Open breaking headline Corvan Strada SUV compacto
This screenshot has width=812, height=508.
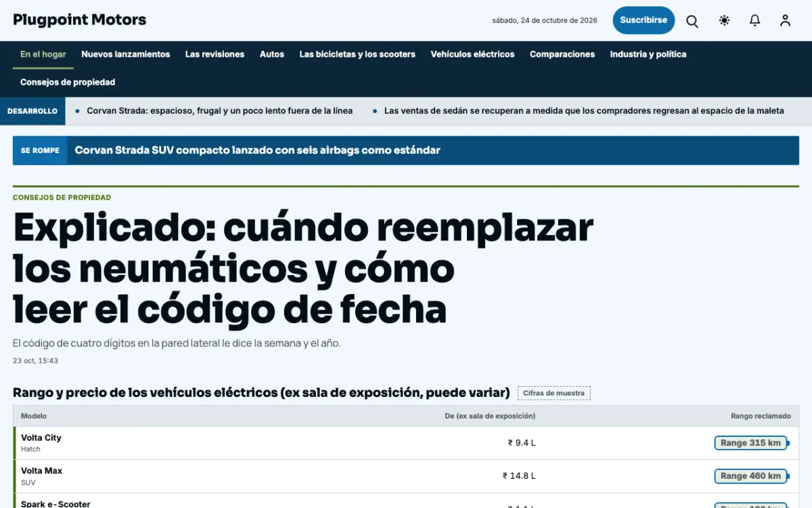tap(257, 150)
